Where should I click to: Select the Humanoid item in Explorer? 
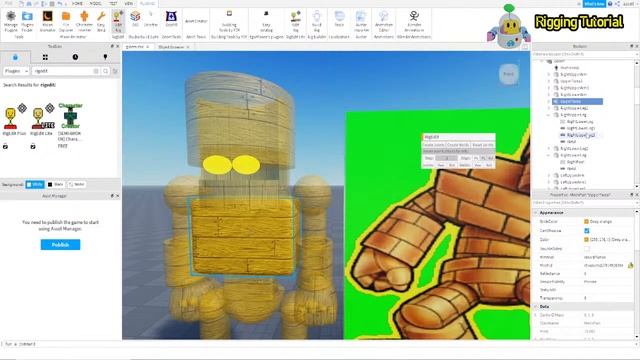click(x=570, y=68)
